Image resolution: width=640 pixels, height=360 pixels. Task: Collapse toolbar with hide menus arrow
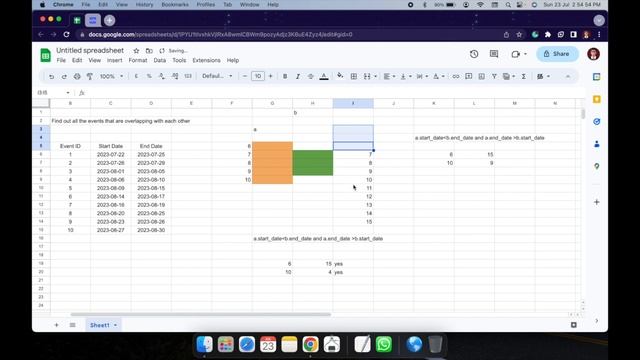tap(568, 76)
